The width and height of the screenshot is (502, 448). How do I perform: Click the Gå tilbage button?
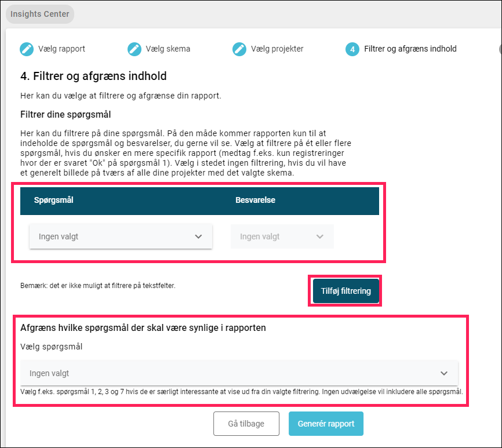point(246,423)
